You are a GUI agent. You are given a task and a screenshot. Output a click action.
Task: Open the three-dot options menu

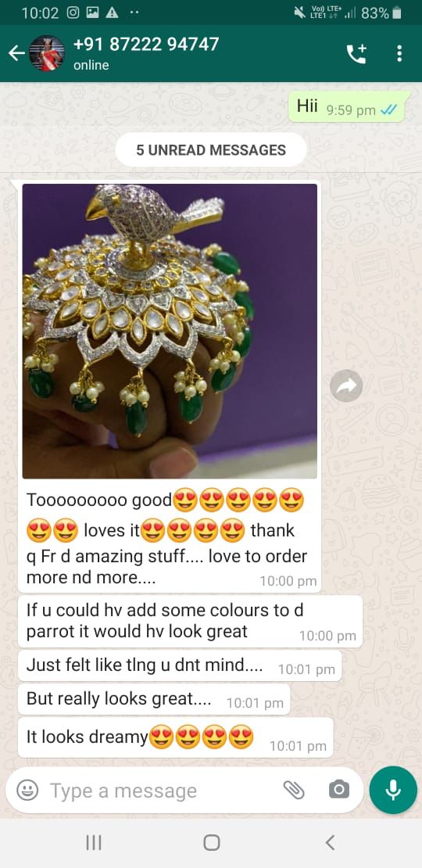tap(399, 54)
